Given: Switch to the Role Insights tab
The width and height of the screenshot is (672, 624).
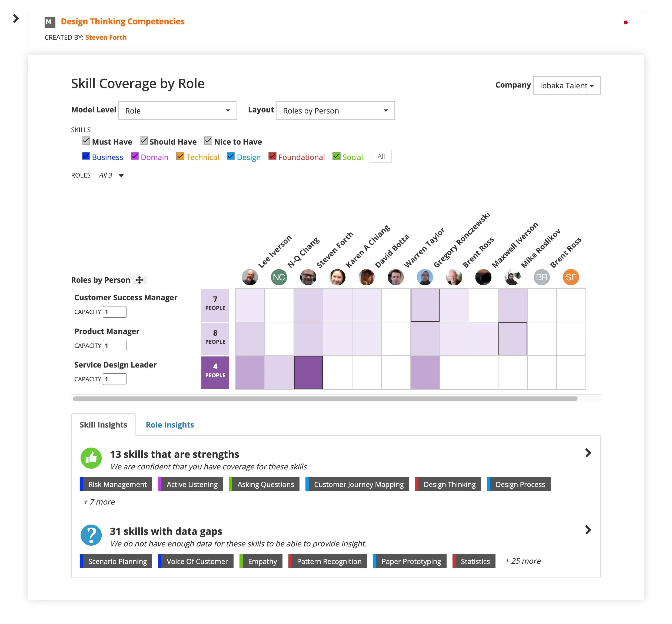Looking at the screenshot, I should click(x=169, y=425).
